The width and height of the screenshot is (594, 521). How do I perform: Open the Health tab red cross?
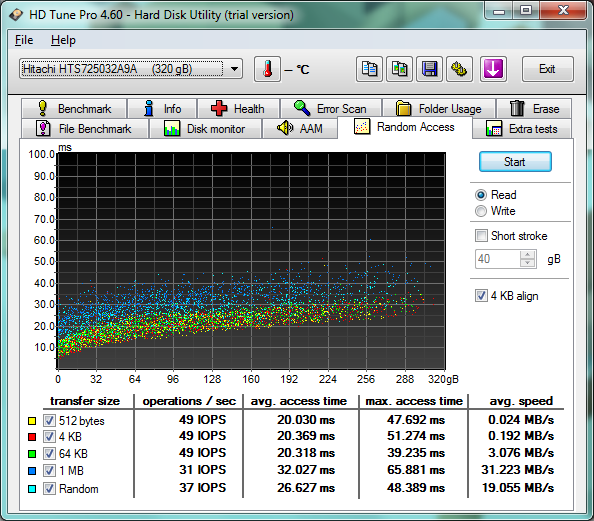click(239, 109)
